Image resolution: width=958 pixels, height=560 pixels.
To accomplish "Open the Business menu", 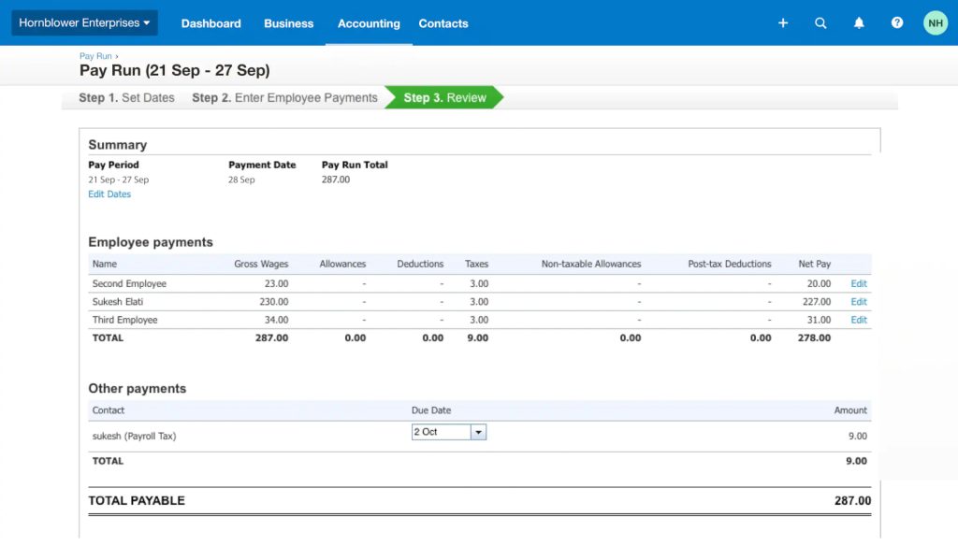I will click(288, 23).
